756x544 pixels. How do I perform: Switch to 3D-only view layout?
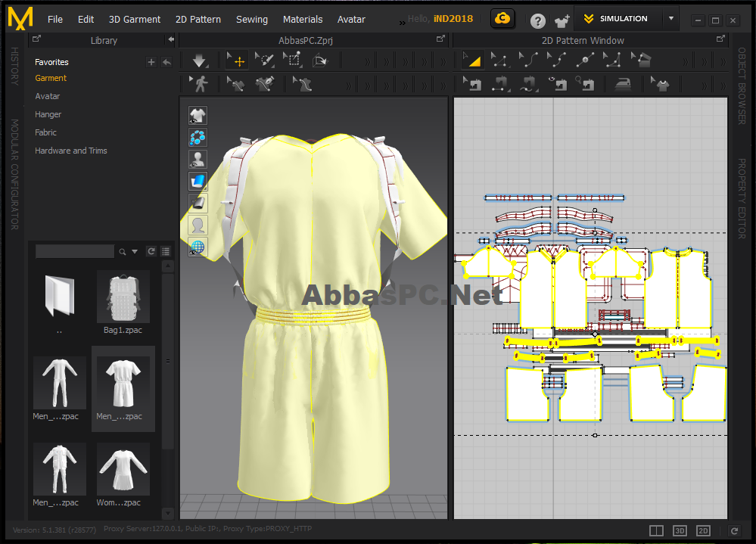coord(680,530)
